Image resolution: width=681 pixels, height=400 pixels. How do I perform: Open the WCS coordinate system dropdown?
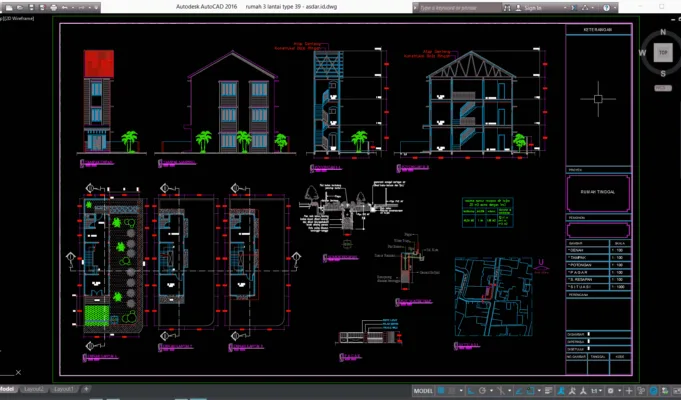click(x=663, y=88)
